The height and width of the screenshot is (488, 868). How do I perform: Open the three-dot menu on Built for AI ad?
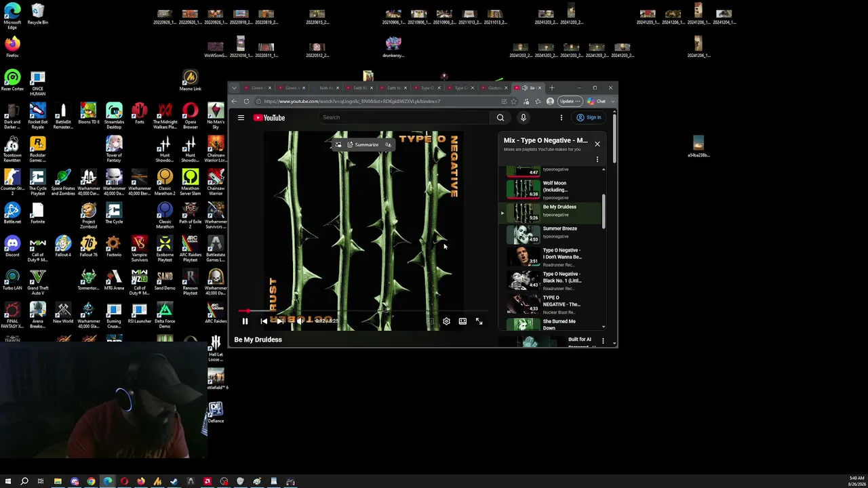(604, 342)
